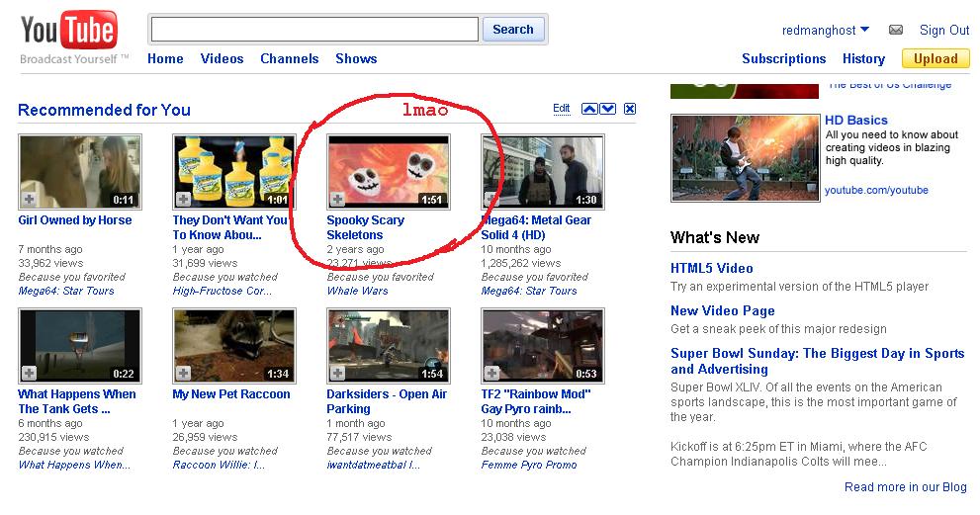
Task: Open Darksiders - Open Air Parking title
Action: (x=387, y=401)
